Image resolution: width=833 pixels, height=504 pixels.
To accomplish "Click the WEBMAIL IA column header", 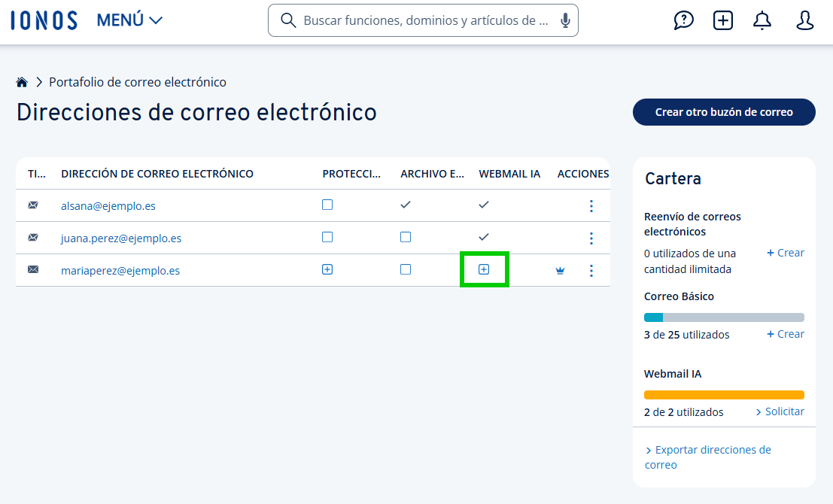I will (x=509, y=174).
